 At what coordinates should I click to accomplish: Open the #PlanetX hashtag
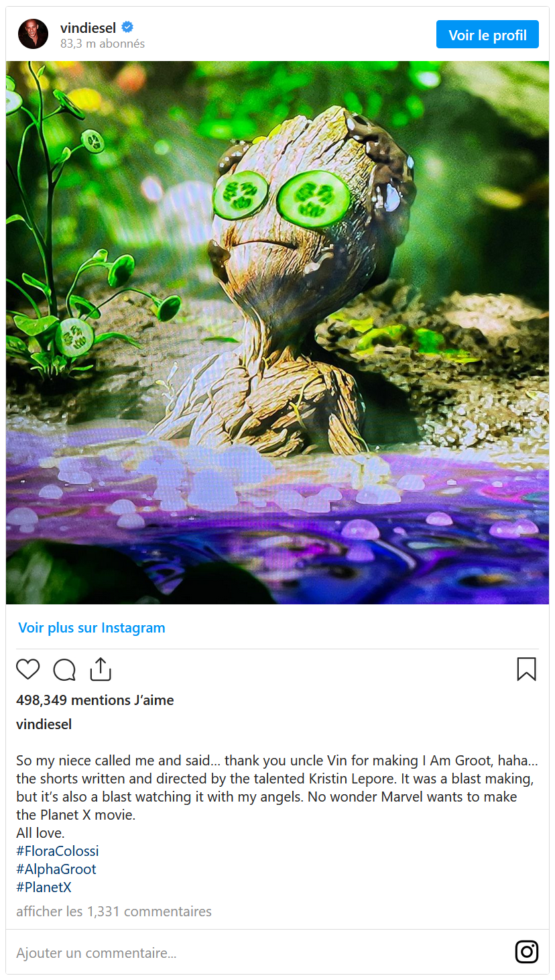[x=44, y=887]
